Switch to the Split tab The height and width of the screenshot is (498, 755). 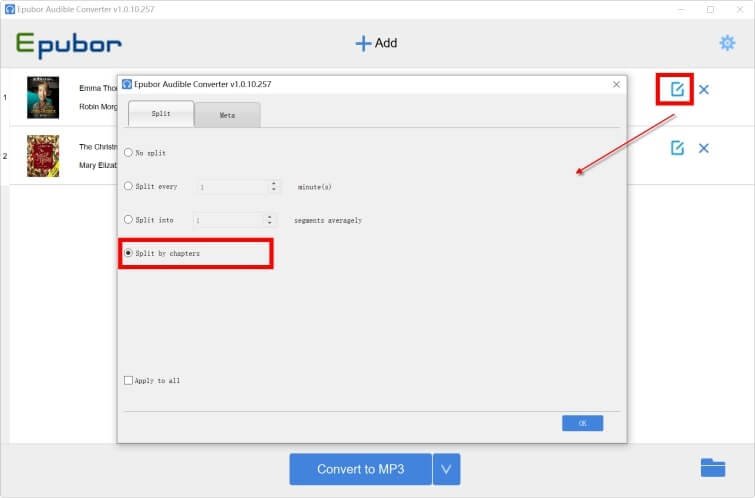[161, 114]
